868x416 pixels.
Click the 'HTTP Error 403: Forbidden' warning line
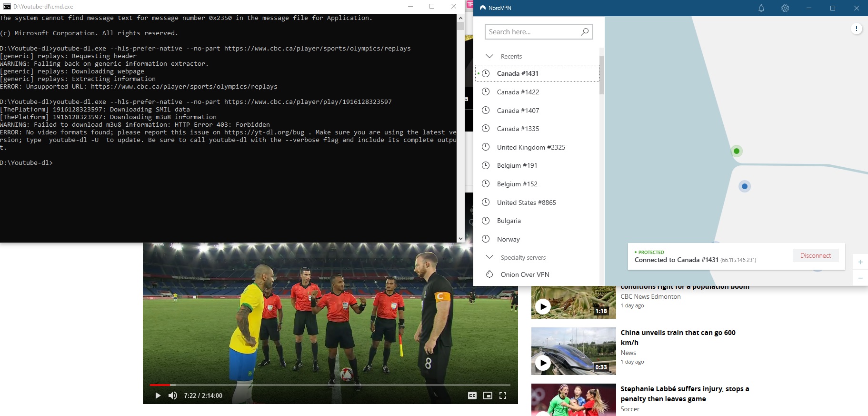[135, 125]
